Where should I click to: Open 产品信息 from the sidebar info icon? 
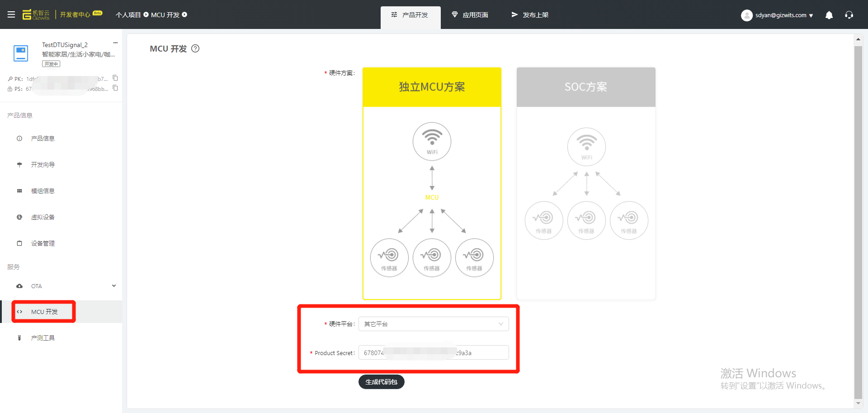tap(19, 138)
